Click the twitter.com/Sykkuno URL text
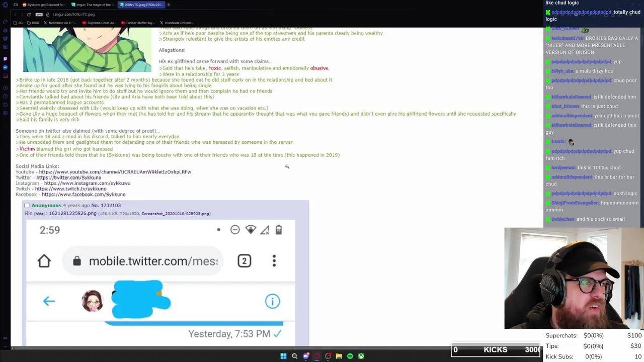Viewport: 644px width, 362px height. pyautogui.click(x=68, y=177)
